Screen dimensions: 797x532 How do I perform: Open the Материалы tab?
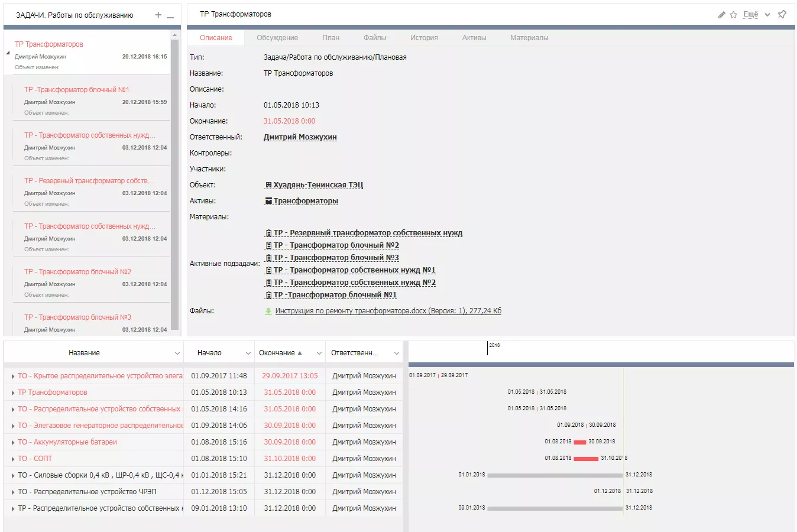(x=529, y=38)
